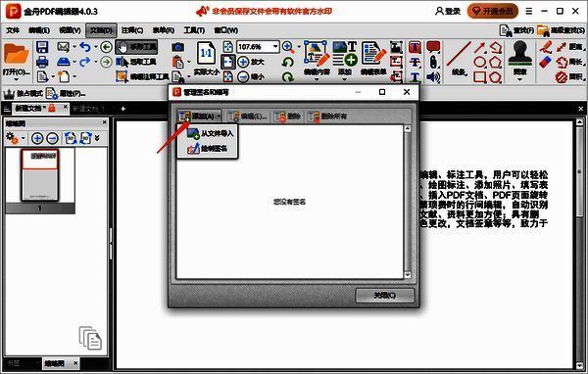This screenshot has width=588, height=374.
Task: Click thumbnail panel zoom in plus icon
Action: pos(37,138)
